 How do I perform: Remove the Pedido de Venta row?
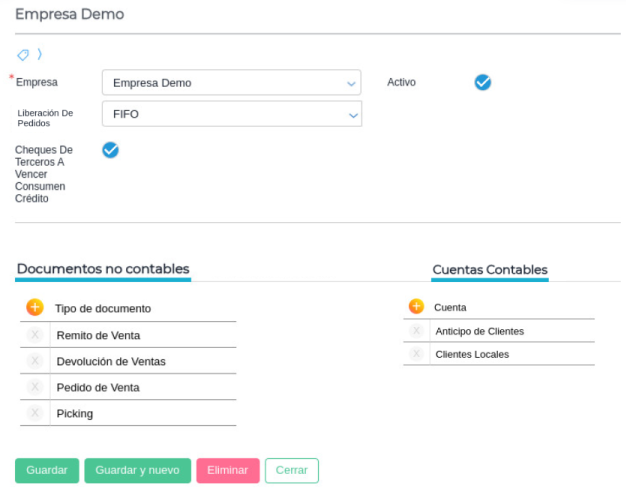tap(35, 387)
